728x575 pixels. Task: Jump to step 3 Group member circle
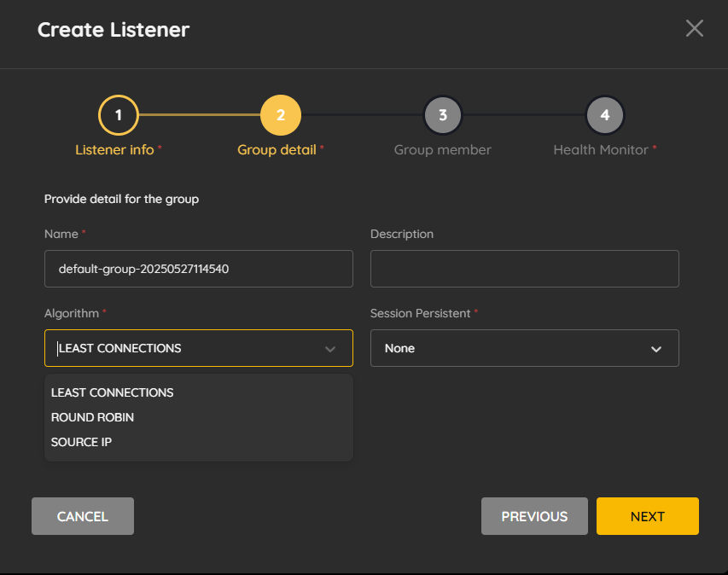442,115
